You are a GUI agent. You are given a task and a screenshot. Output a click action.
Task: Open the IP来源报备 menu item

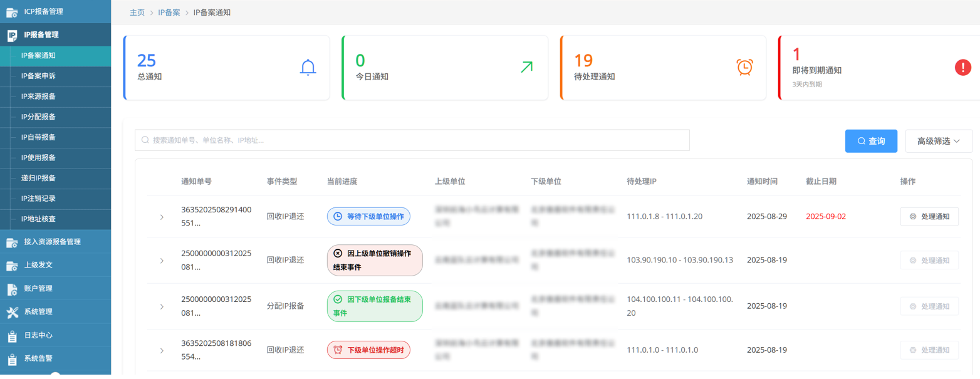point(38,96)
